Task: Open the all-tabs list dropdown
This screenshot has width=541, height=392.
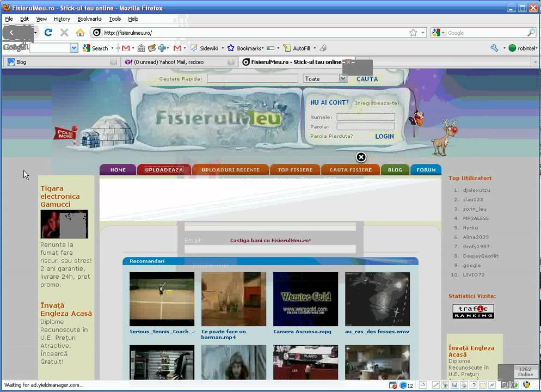Action: 536,62
